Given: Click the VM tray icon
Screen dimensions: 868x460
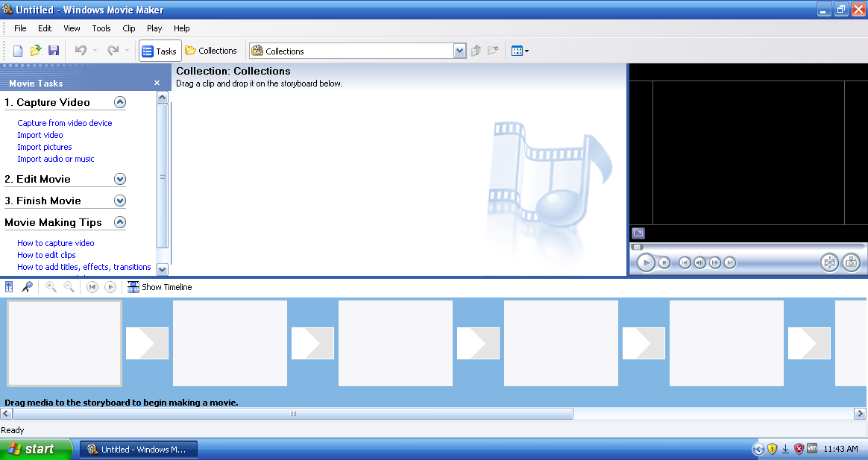Looking at the screenshot, I should (812, 448).
